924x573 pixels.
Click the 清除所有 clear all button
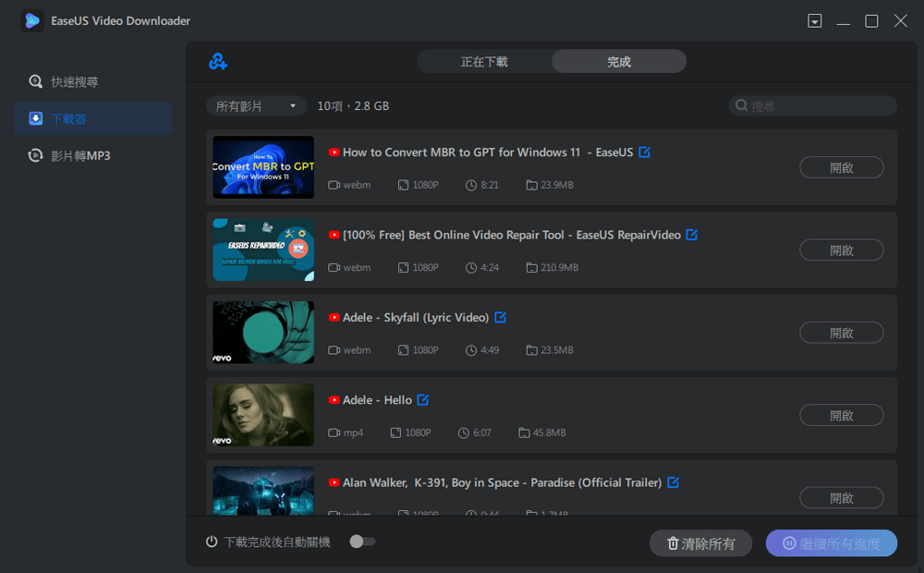pyautogui.click(x=700, y=543)
